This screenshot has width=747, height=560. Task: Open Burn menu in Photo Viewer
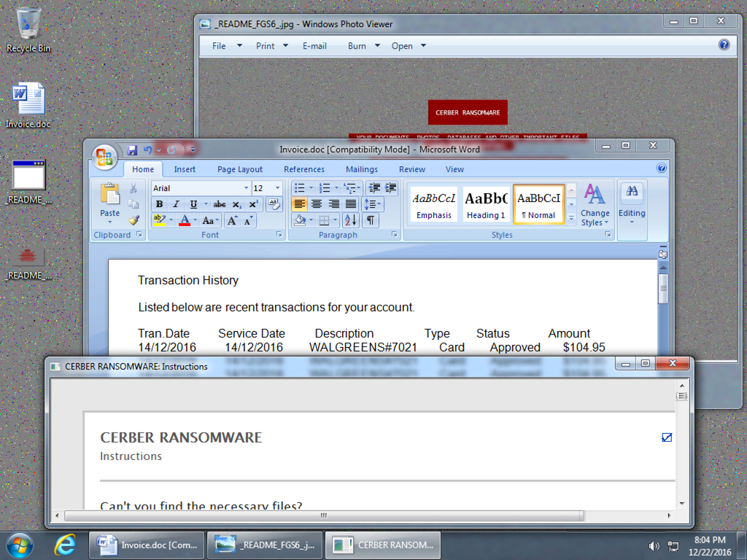(363, 46)
